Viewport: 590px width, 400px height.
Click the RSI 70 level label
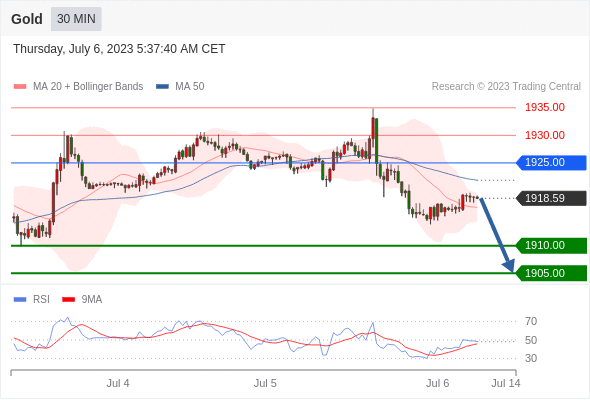[x=531, y=321]
